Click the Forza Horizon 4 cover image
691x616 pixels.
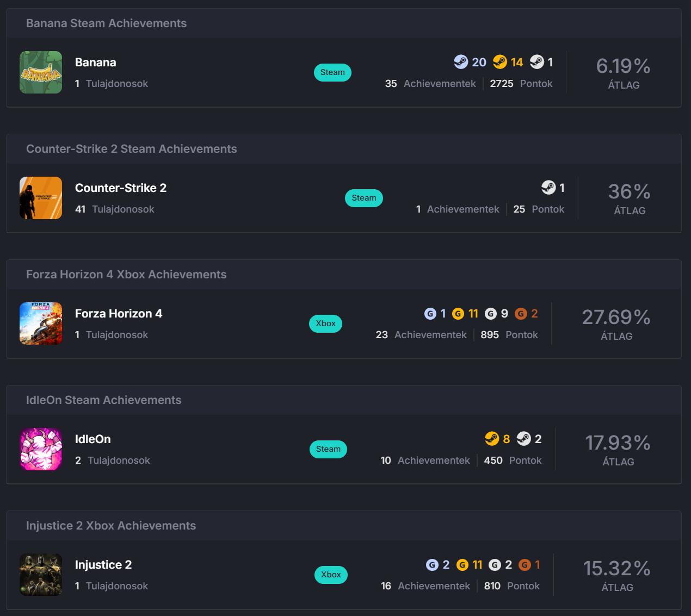[x=41, y=323]
